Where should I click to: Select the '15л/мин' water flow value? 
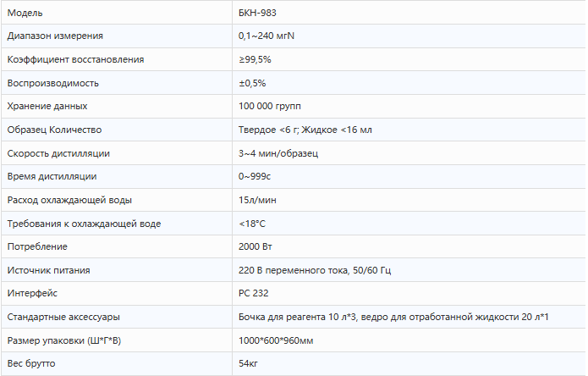point(257,200)
